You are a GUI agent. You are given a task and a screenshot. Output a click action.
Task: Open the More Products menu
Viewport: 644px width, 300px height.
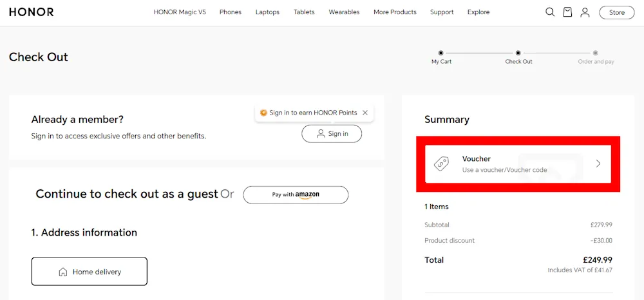[395, 12]
